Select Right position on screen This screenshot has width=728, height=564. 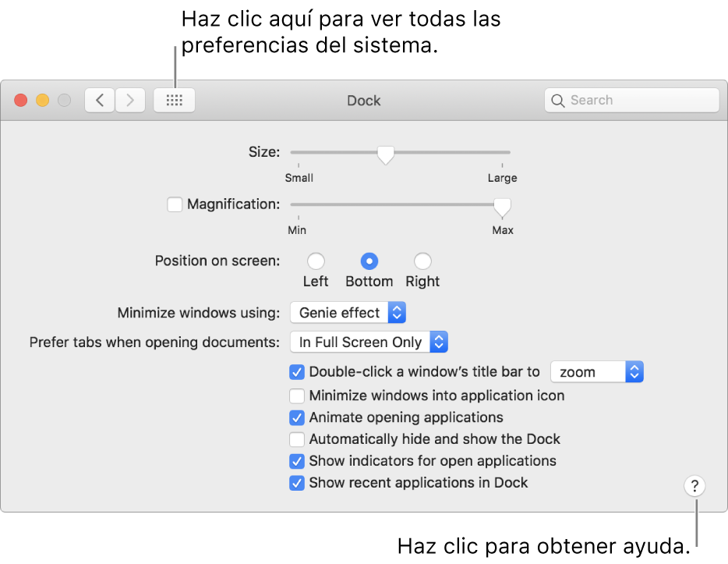click(422, 261)
